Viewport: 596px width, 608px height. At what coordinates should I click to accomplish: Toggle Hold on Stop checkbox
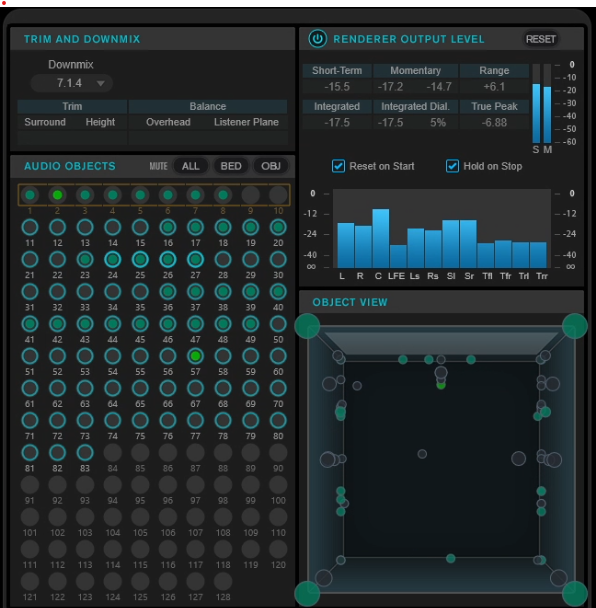(x=452, y=166)
